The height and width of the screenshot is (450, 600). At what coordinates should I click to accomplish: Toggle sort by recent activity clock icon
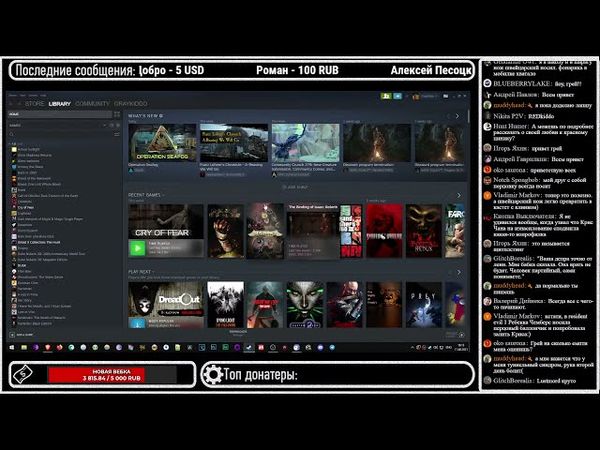(111, 125)
